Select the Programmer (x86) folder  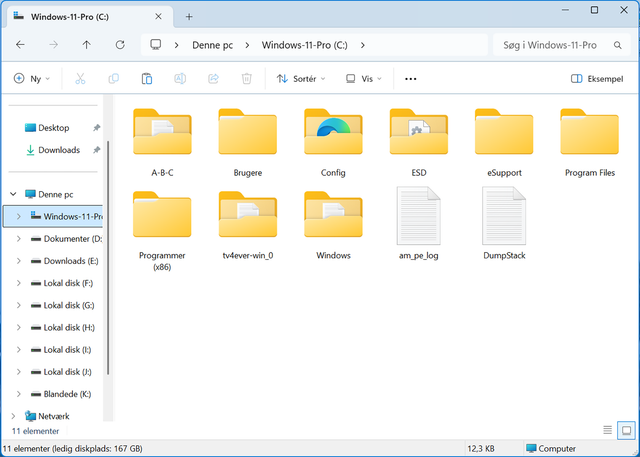tap(162, 231)
